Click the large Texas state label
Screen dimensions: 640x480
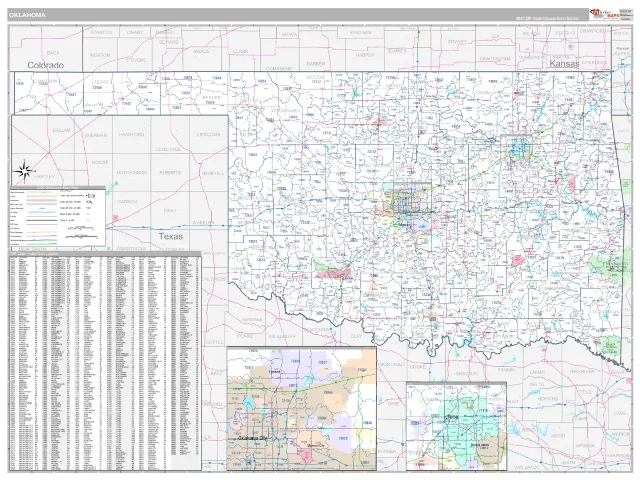171,236
